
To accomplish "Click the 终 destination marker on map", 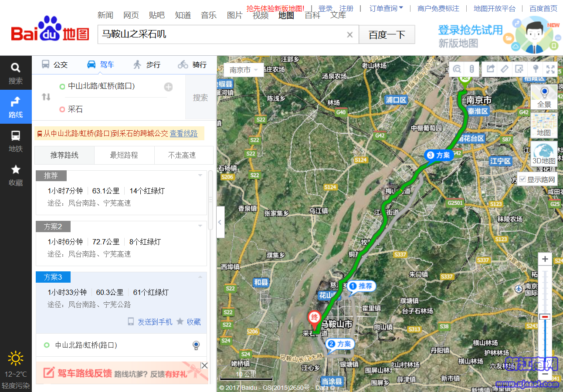I will [x=314, y=319].
